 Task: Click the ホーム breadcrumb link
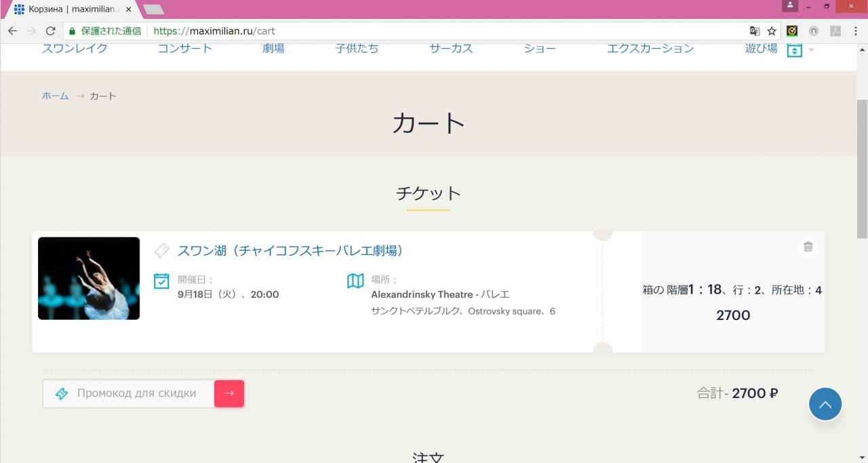coord(56,96)
